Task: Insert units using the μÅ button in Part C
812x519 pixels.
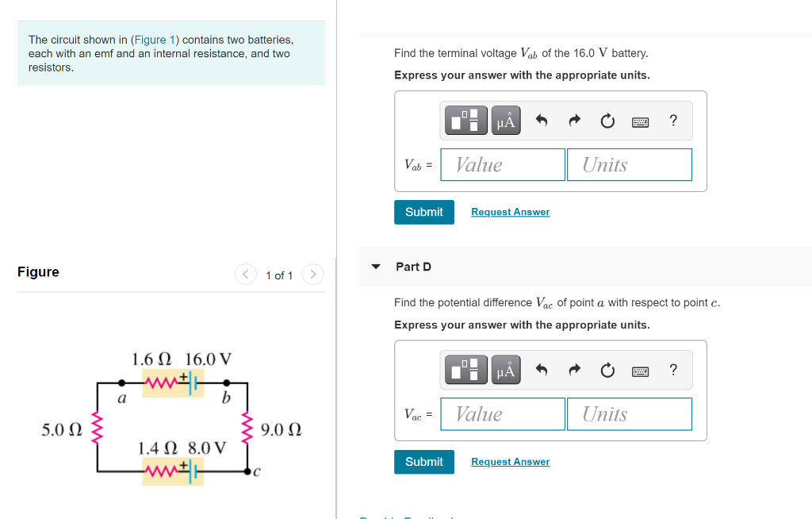Action: (x=505, y=120)
